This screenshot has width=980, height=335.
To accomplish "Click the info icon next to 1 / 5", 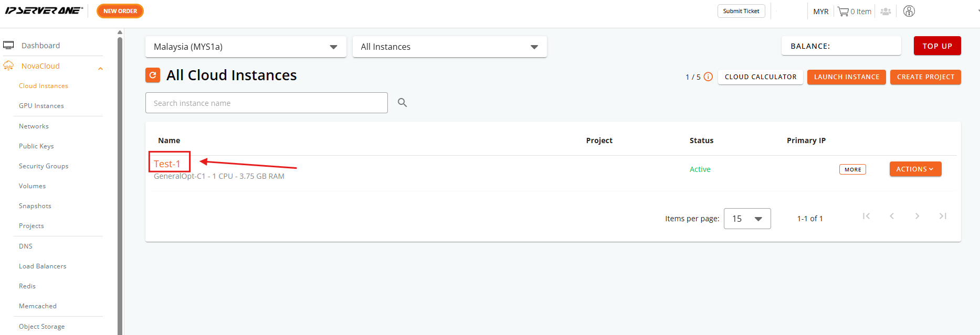I will (x=708, y=77).
